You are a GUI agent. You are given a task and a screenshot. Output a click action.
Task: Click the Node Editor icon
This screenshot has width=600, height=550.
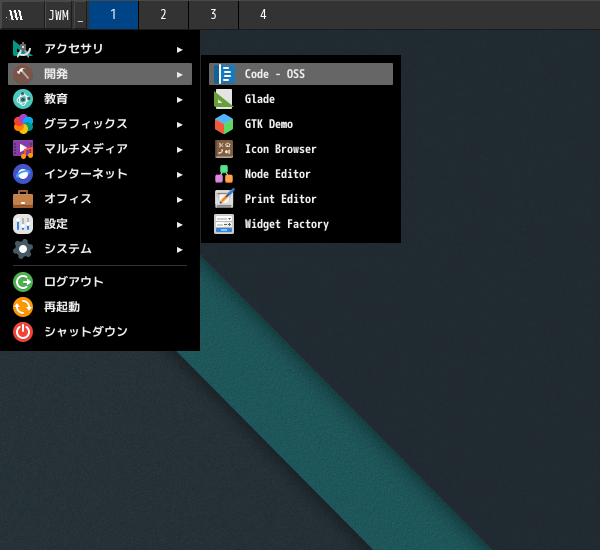coord(224,174)
